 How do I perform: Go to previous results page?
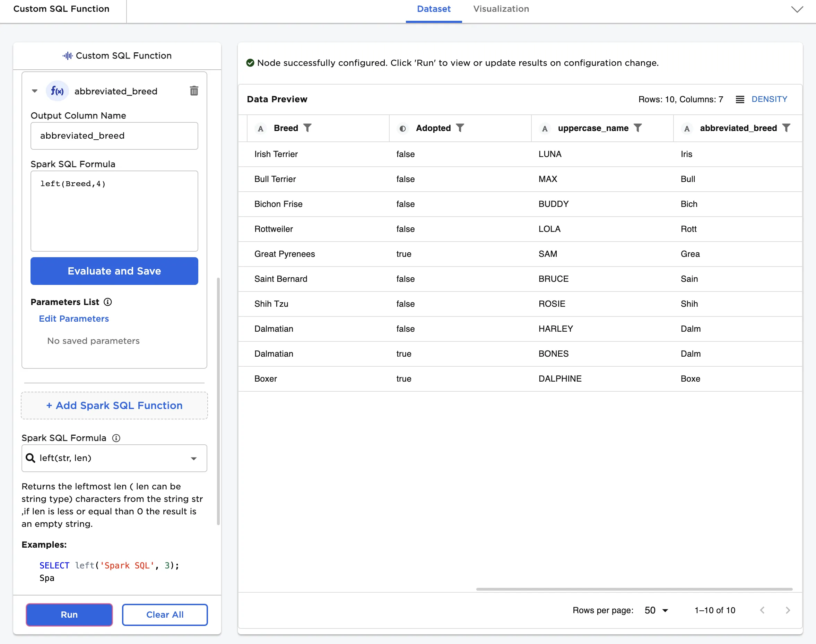pos(762,610)
